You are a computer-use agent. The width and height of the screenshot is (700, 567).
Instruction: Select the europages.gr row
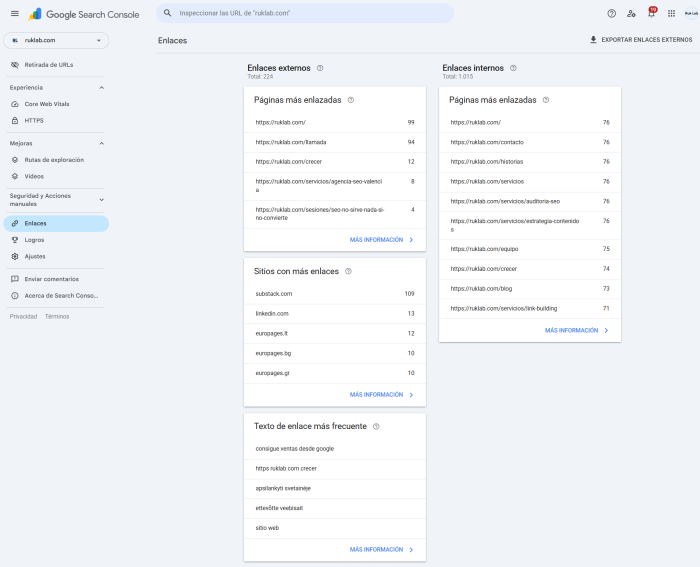click(x=335, y=373)
